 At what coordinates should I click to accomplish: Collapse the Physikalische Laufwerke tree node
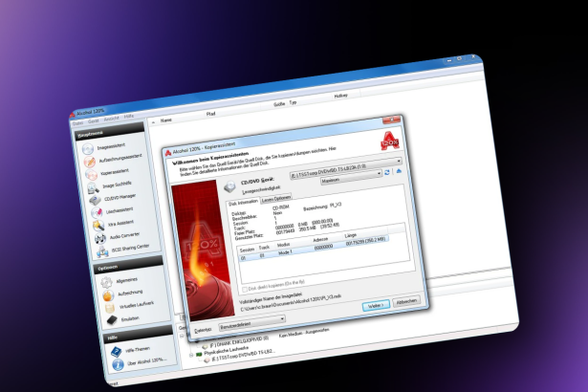pyautogui.click(x=191, y=355)
